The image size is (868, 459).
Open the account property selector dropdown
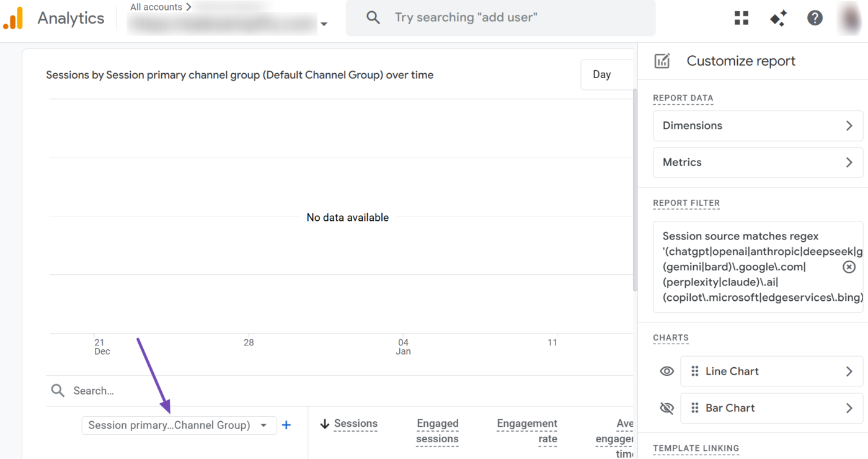[x=324, y=24]
